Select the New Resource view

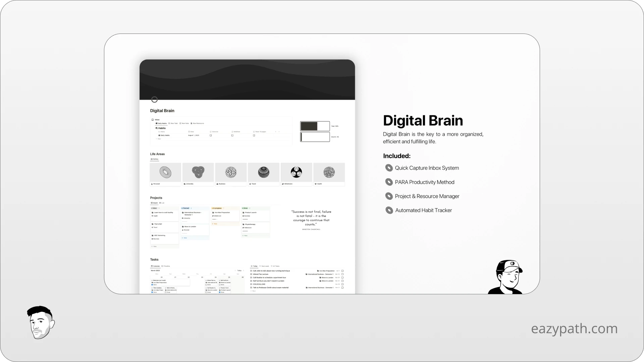198,123
